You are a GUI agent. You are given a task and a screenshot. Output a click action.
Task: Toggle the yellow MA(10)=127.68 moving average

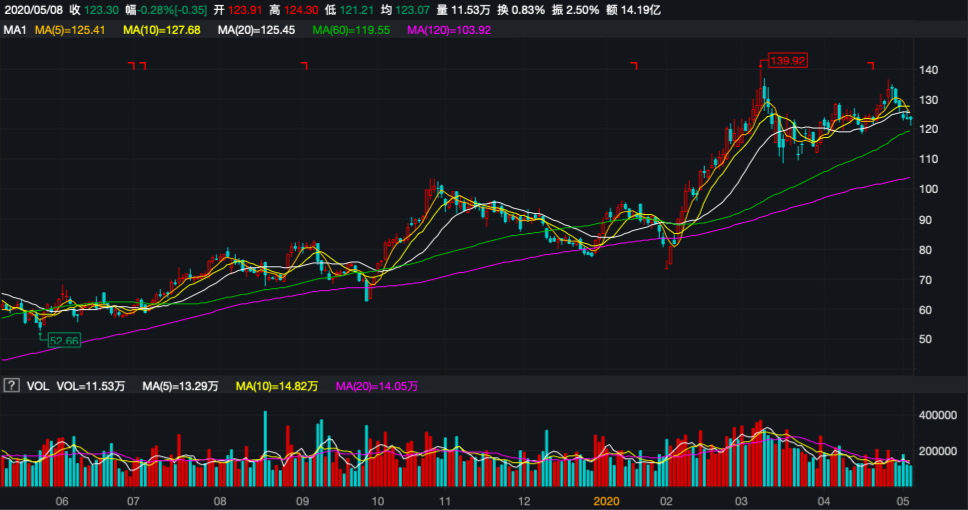pos(162,30)
